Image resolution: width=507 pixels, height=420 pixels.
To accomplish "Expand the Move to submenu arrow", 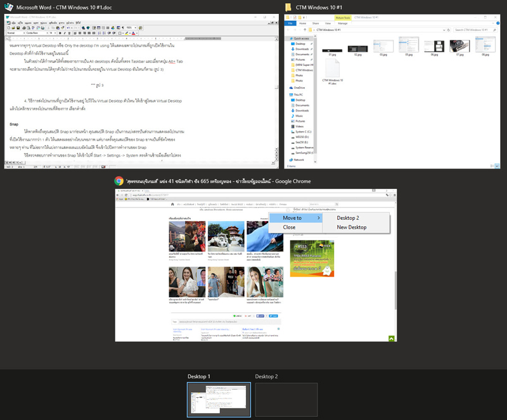I will tap(319, 218).
